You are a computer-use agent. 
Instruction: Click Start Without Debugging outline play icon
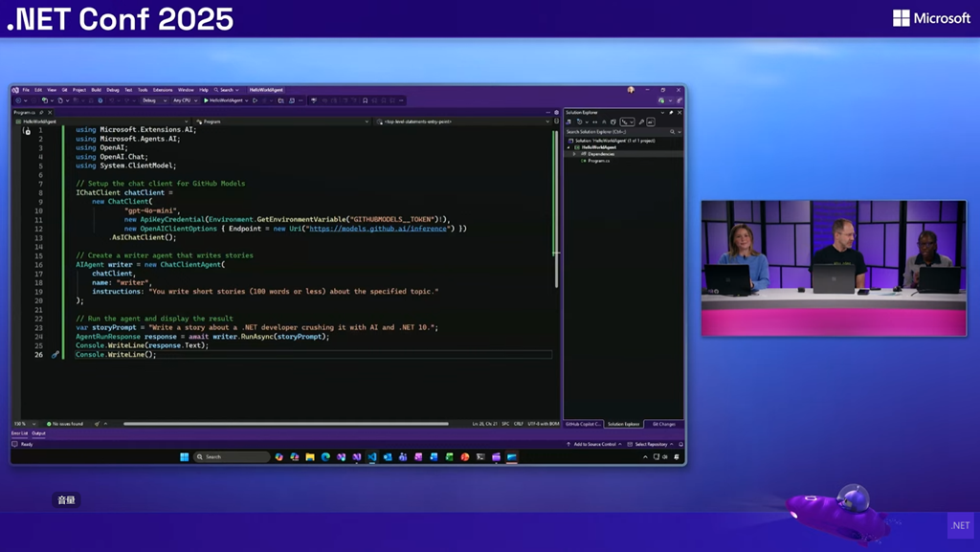[x=255, y=100]
